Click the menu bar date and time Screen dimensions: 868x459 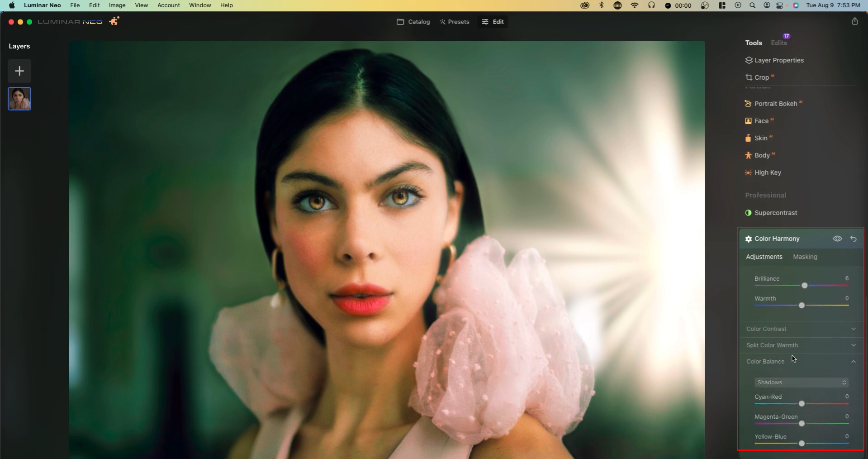(x=833, y=5)
